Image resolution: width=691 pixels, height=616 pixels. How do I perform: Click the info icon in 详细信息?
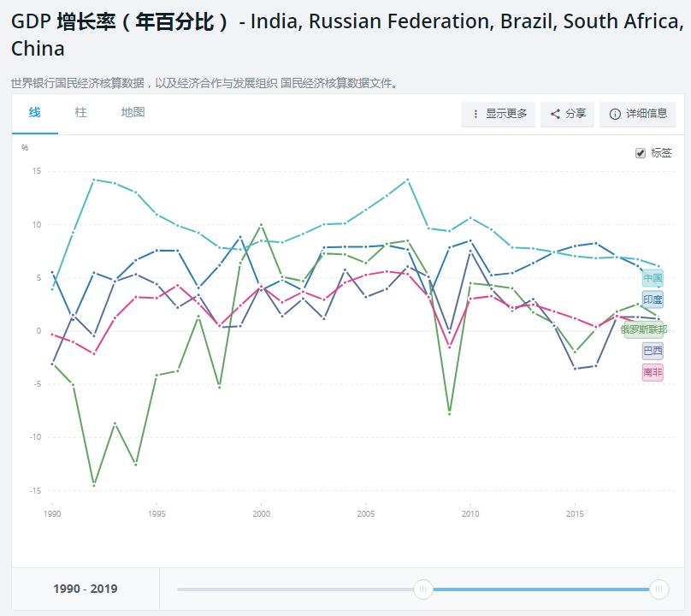pos(615,114)
